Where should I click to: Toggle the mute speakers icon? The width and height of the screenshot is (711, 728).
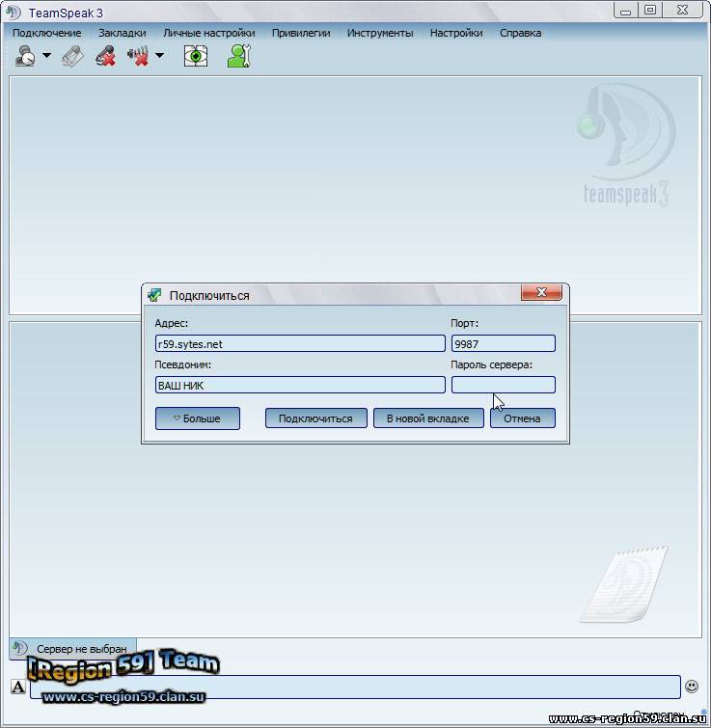138,56
